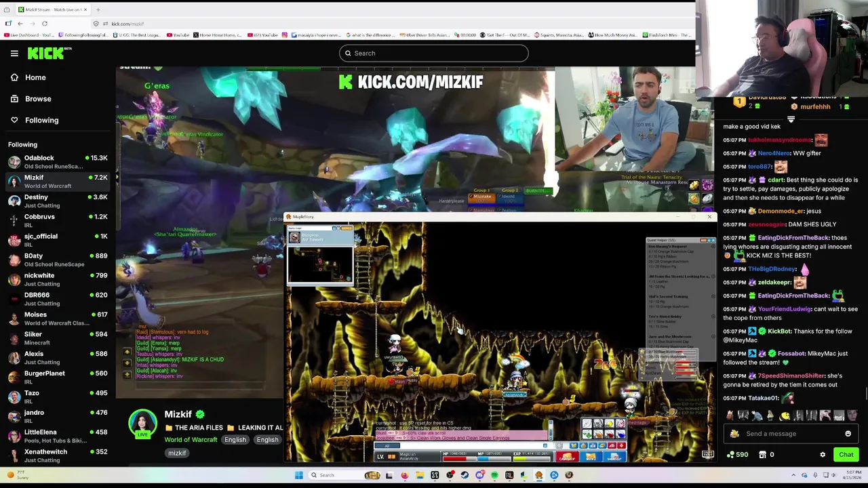Image resolution: width=868 pixels, height=488 pixels.
Task: Open Moises World of Warcraft stream
Action: 58,318
